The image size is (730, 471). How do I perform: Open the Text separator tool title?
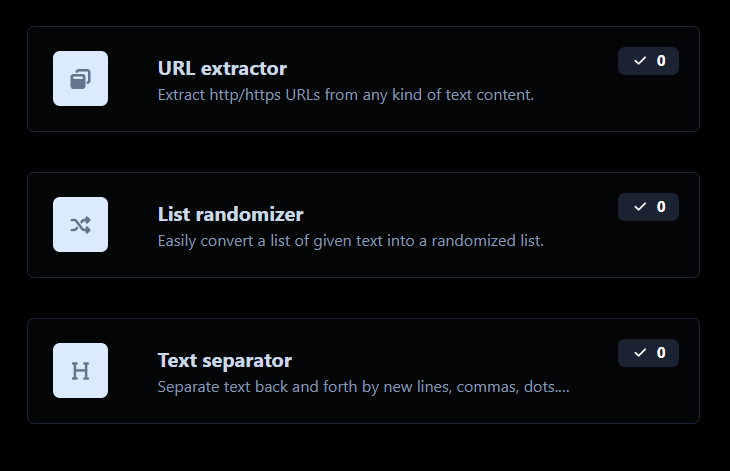224,360
